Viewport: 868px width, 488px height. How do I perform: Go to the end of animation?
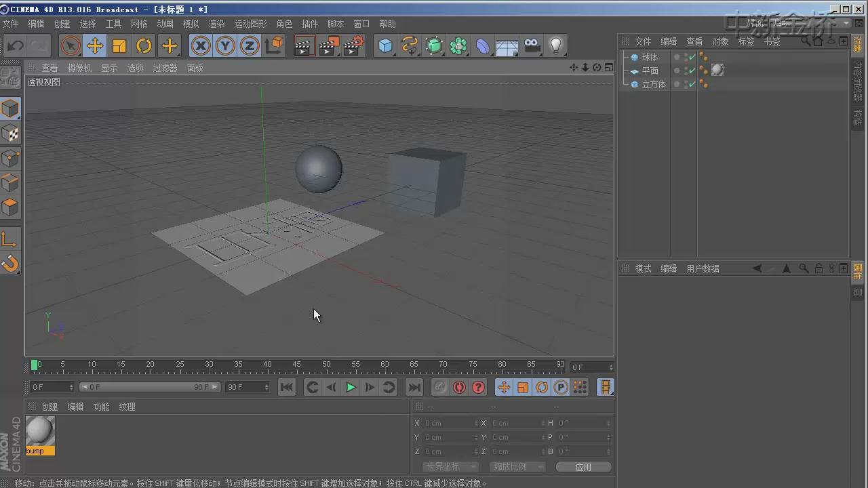coord(414,387)
